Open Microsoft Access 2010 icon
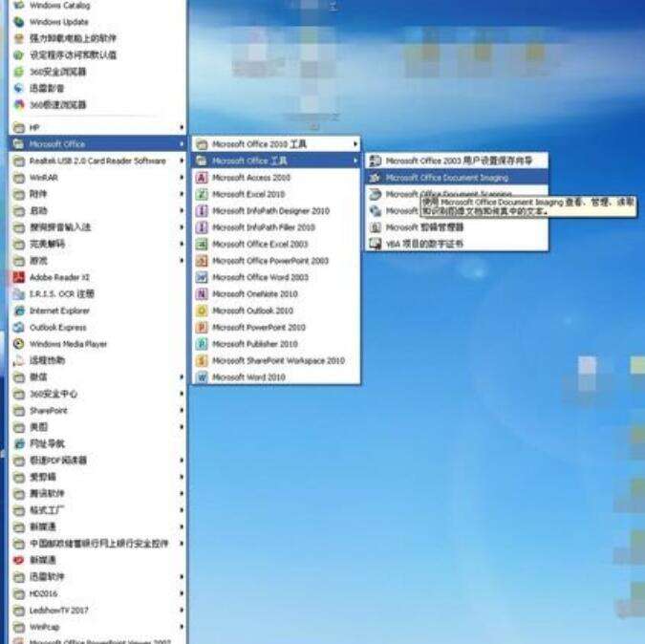Image resolution: width=645 pixels, height=644 pixels. [202, 178]
